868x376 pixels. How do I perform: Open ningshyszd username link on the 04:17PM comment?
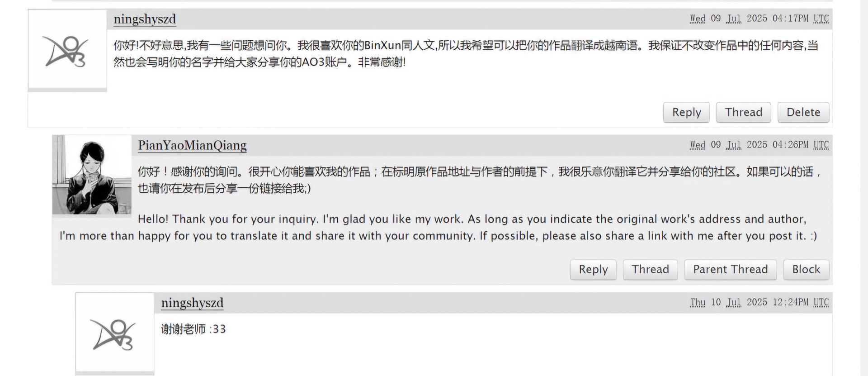pyautogui.click(x=145, y=19)
